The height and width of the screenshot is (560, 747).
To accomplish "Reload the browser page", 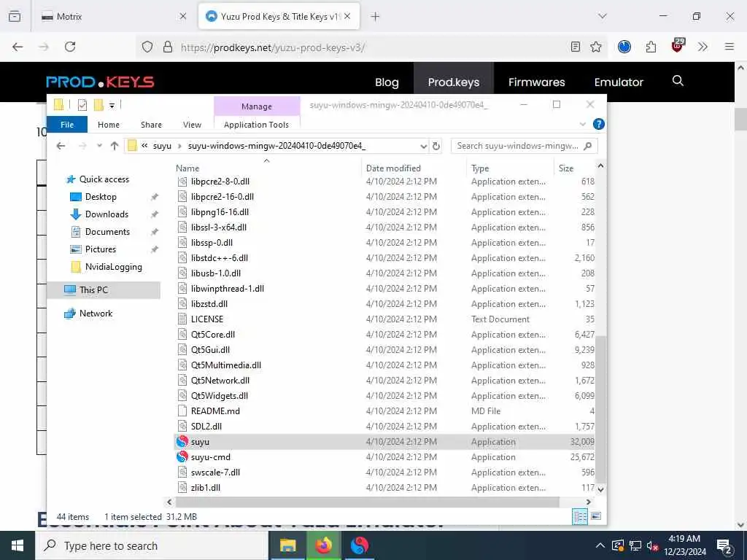I will pyautogui.click(x=70, y=47).
